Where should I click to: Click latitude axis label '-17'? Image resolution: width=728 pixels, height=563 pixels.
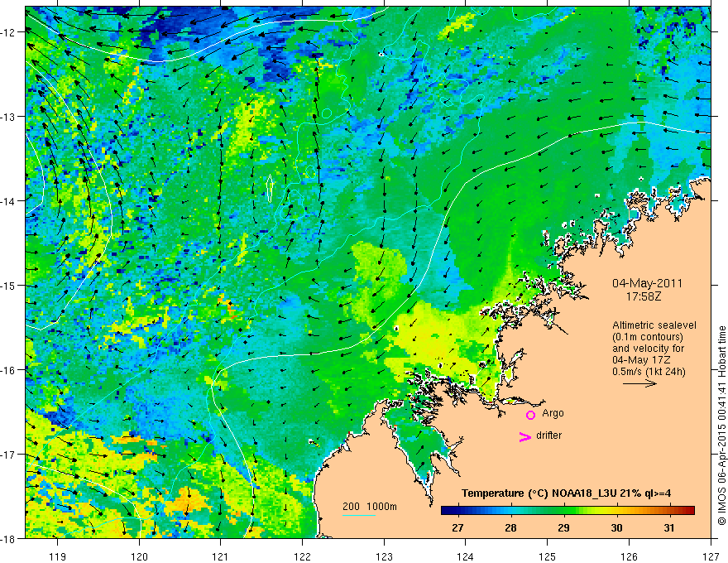(x=10, y=454)
